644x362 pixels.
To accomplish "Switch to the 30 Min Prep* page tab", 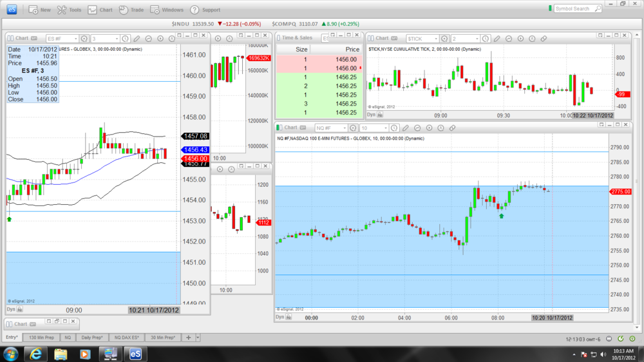I will tap(163, 338).
